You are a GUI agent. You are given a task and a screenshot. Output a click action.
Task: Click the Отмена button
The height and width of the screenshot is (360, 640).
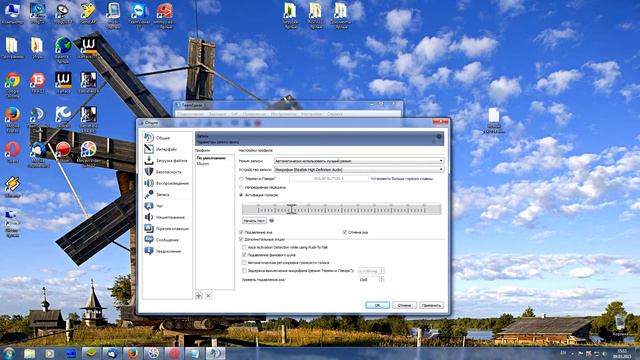pos(404,305)
